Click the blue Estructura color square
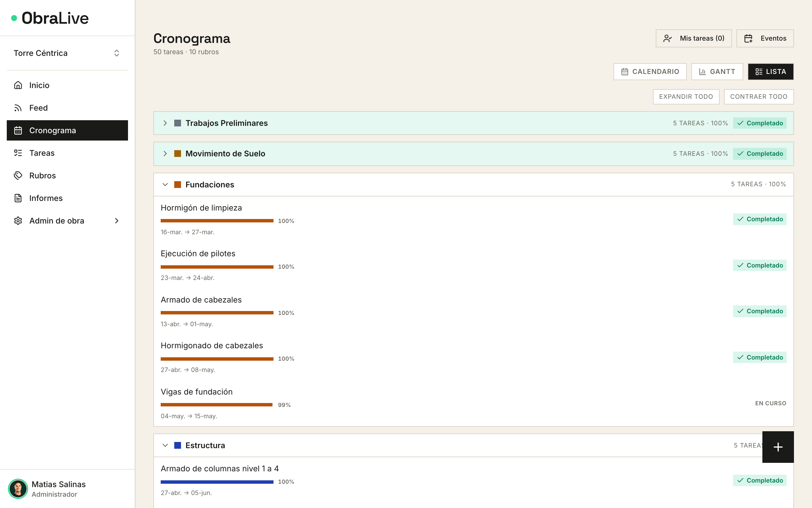Image resolution: width=812 pixels, height=508 pixels. point(178,445)
